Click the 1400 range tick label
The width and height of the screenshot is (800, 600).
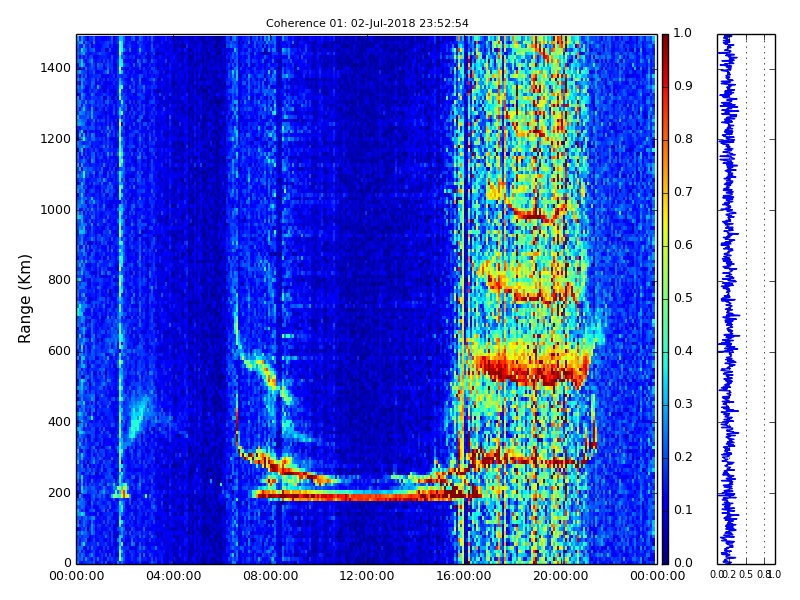tap(56, 68)
